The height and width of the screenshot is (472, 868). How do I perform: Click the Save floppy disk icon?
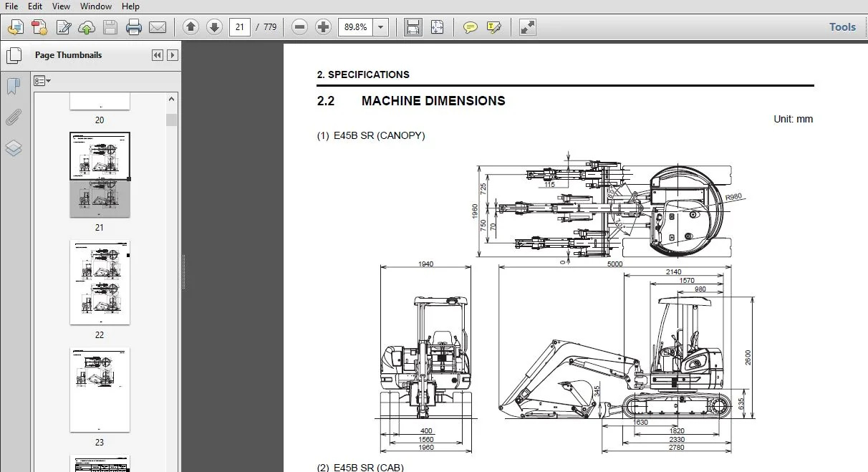click(110, 27)
